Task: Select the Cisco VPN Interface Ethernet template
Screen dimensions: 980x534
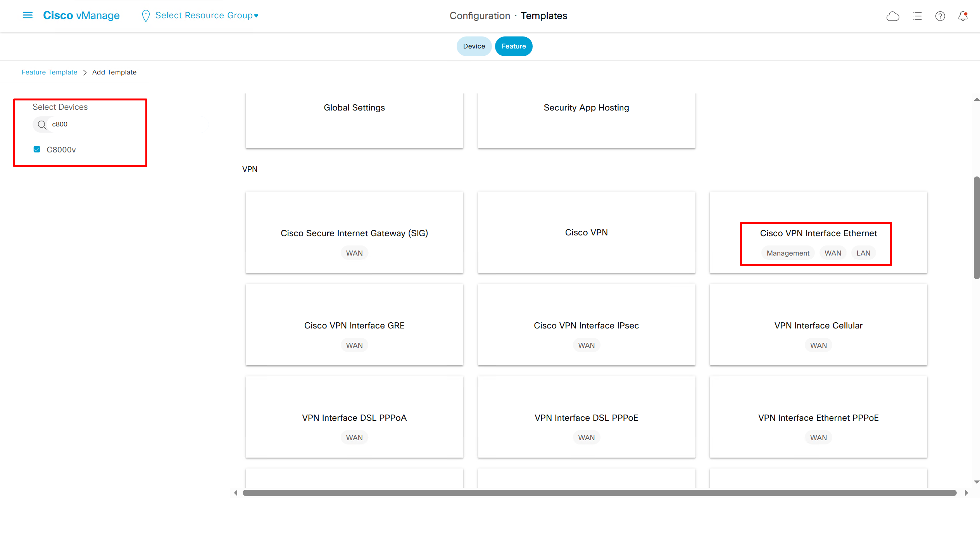Action: pos(818,233)
